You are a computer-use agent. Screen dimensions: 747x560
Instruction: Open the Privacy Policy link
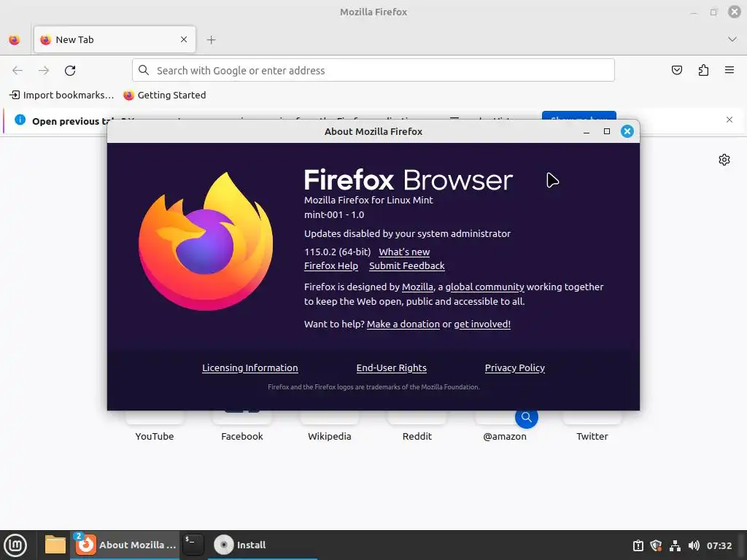(514, 367)
